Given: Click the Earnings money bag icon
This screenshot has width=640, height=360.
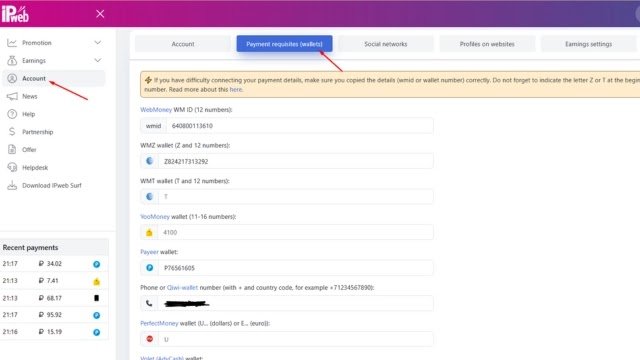Looking at the screenshot, I should tap(12, 60).
